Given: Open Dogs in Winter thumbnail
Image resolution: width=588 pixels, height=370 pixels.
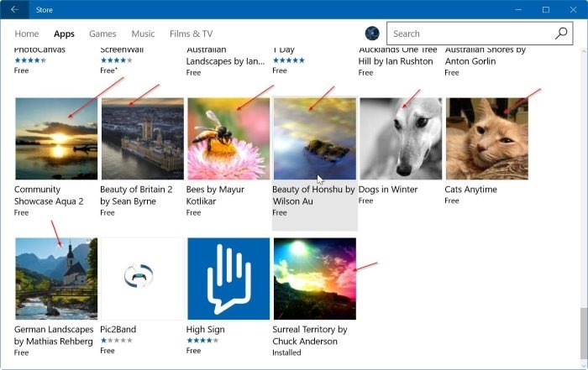Looking at the screenshot, I should [x=401, y=139].
